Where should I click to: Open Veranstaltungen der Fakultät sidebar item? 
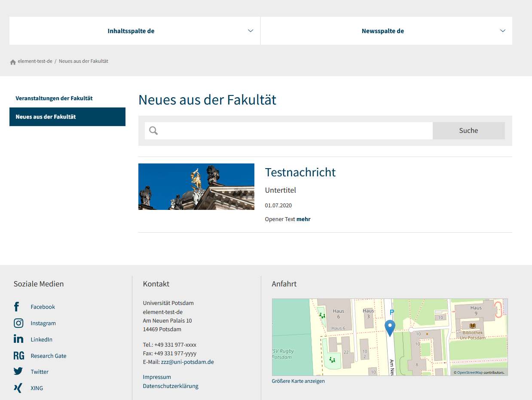click(54, 98)
